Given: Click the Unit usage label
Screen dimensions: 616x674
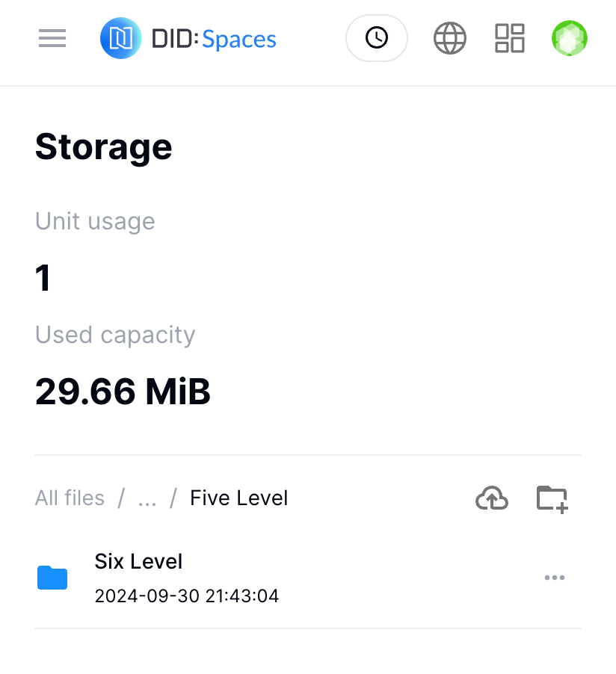Looking at the screenshot, I should [x=95, y=221].
